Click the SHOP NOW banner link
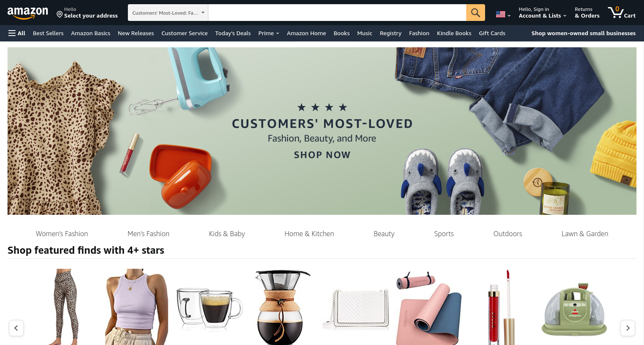 pyautogui.click(x=322, y=155)
